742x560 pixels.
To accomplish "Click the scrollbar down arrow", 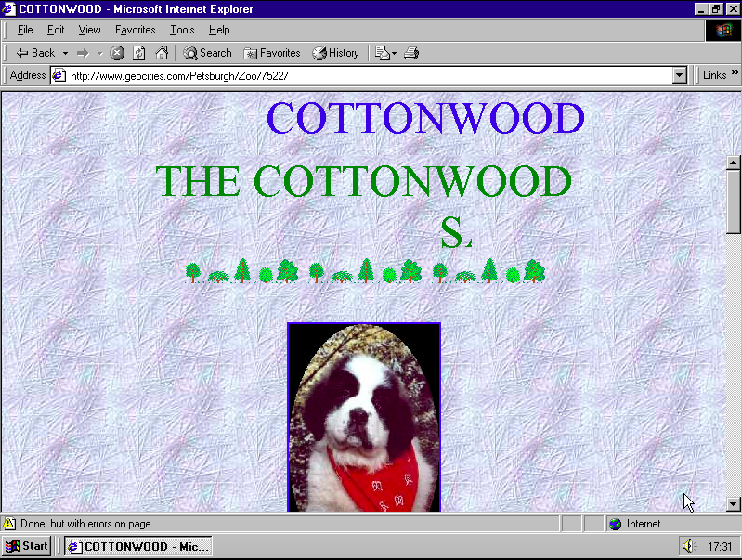I will pos(733,504).
